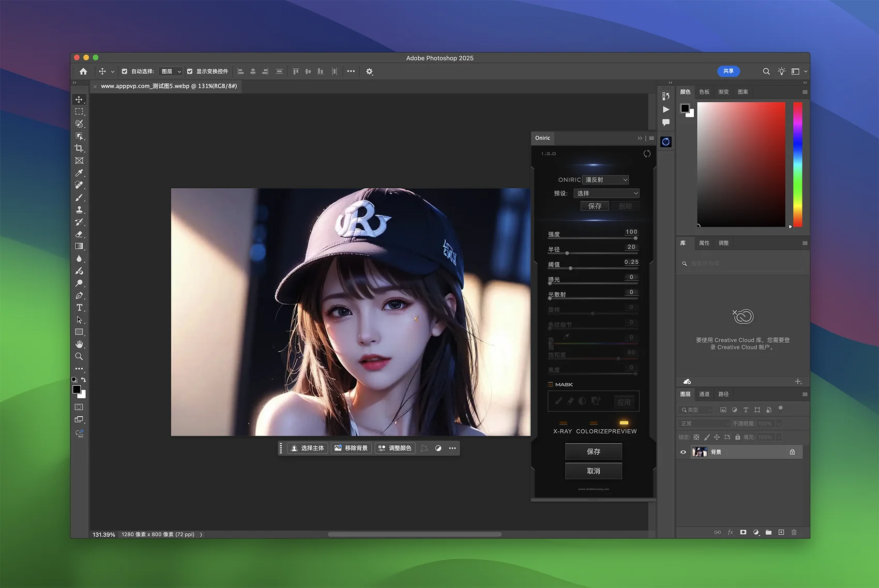
Task: Toggle lock all on layer
Action: (x=737, y=437)
